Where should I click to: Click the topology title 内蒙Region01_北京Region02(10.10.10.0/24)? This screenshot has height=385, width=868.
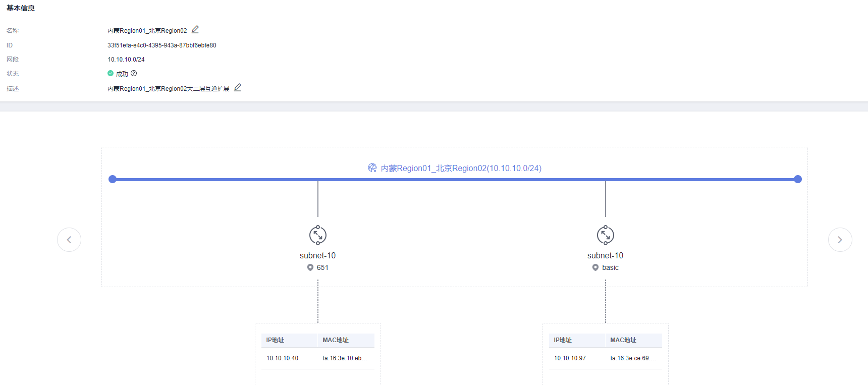click(x=461, y=168)
